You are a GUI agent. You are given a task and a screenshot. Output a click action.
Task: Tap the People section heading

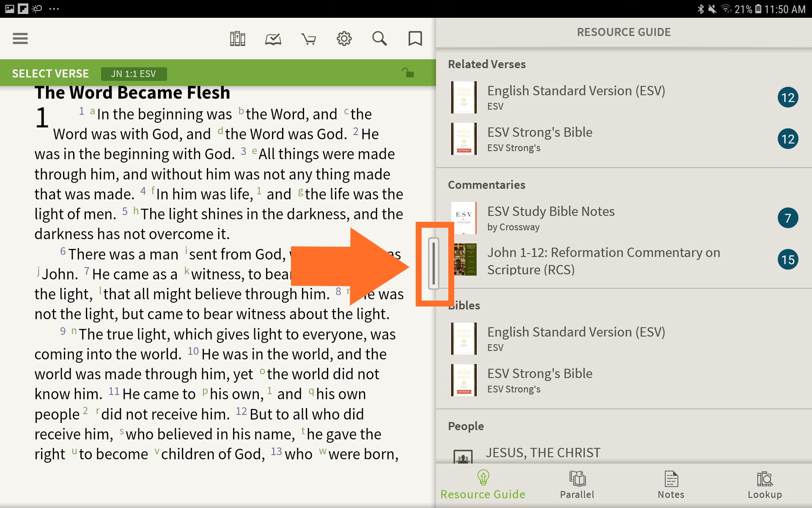(466, 426)
